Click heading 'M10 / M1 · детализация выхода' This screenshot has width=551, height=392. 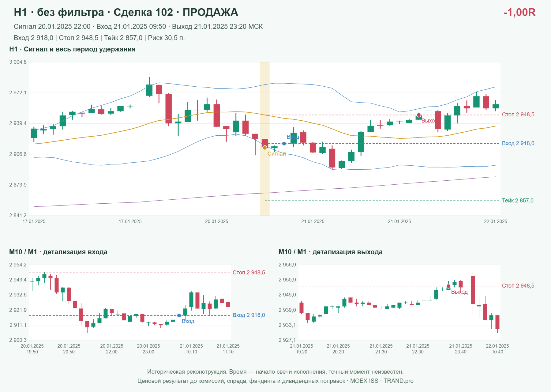[x=331, y=252]
